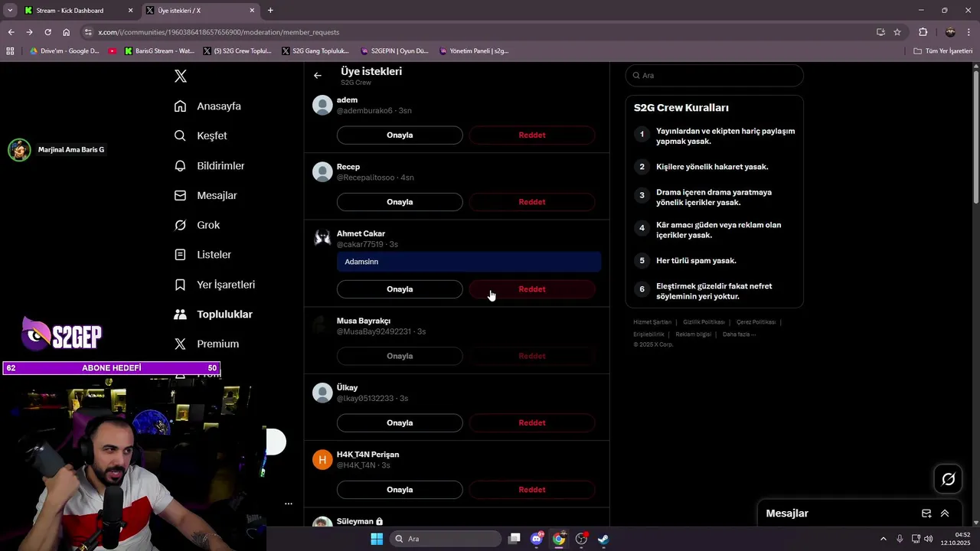The width and height of the screenshot is (980, 551).
Task: Open tab search dropdown arrow
Action: tap(10, 11)
